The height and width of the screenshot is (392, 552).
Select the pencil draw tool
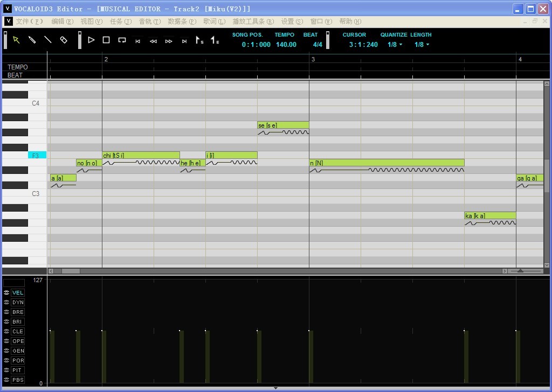click(x=32, y=40)
